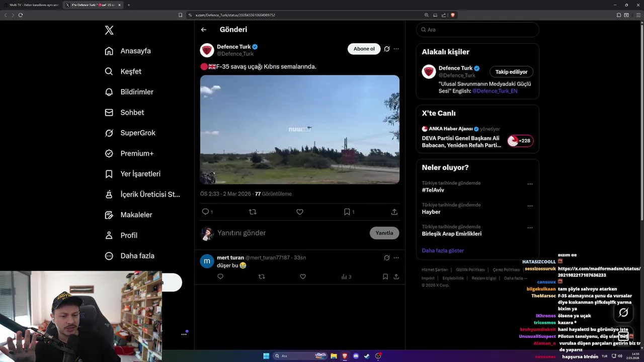Click the Yanıtla button
644x362 pixels.
click(x=384, y=233)
